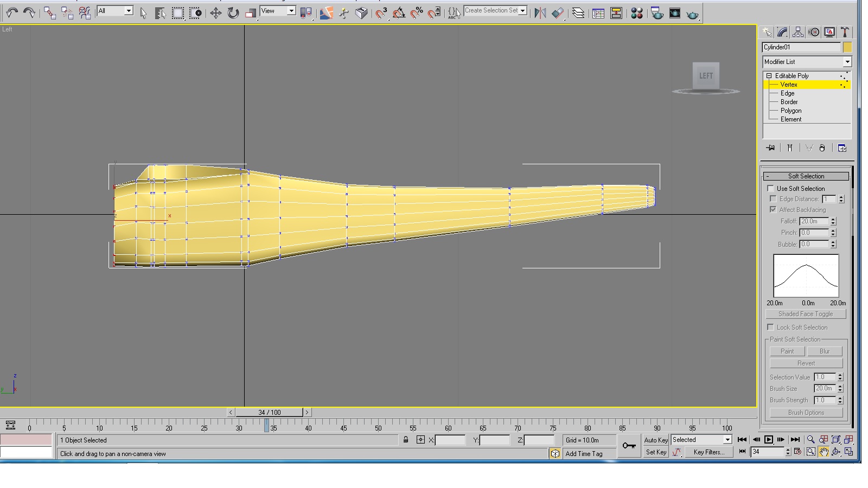Click the Mirror tool icon
This screenshot has height=488, width=868.
pos(540,13)
